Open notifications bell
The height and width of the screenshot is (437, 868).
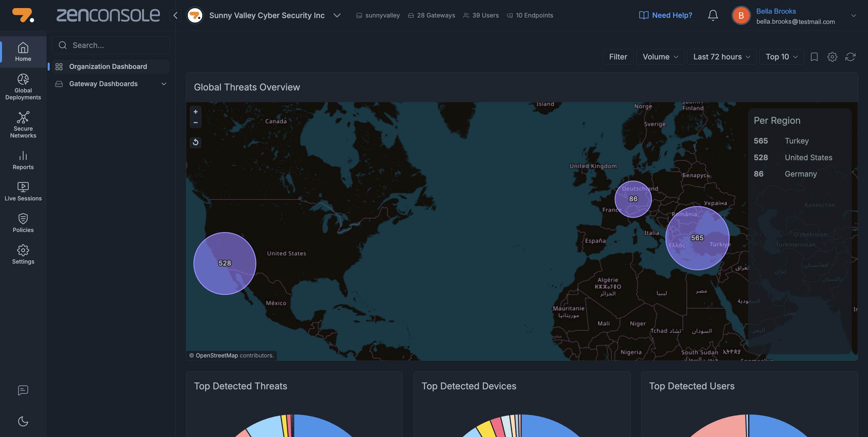[x=713, y=15]
